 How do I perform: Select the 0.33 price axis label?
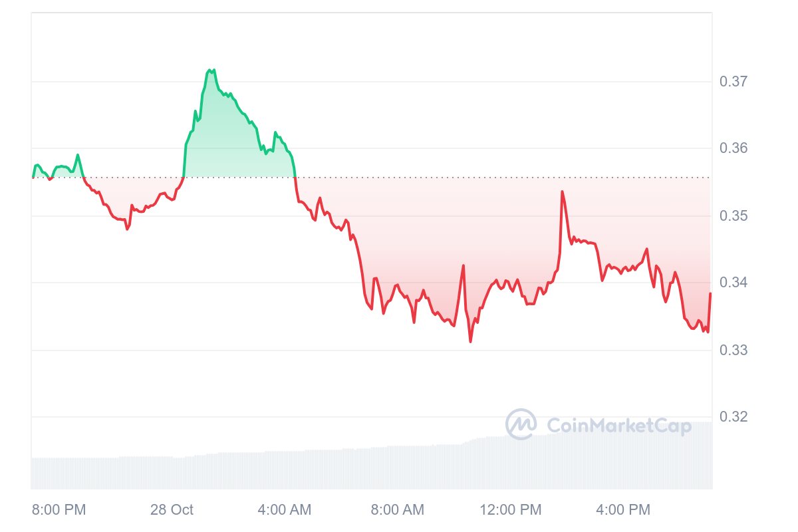(733, 350)
